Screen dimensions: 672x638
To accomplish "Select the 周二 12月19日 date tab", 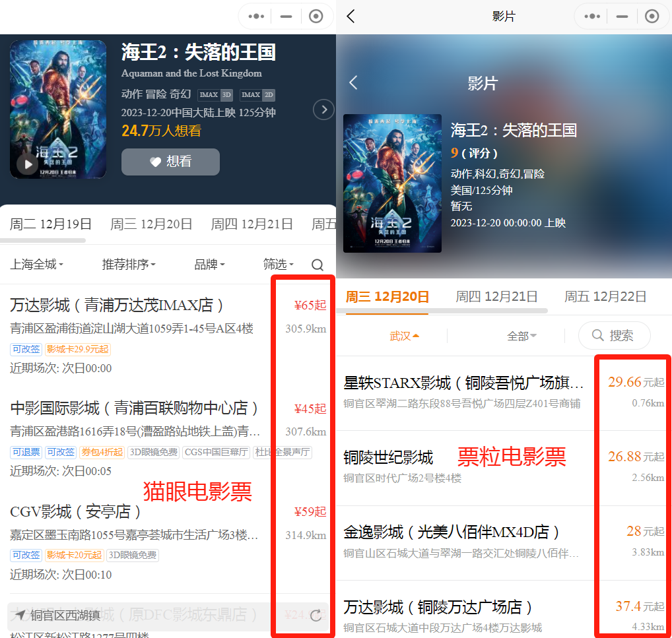I will coord(51,224).
